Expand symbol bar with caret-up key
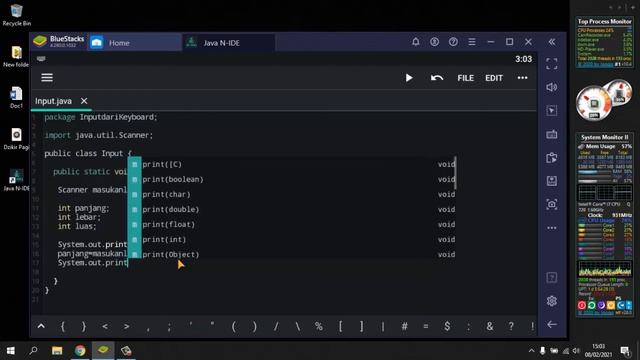The width and height of the screenshot is (640, 360). tap(41, 326)
